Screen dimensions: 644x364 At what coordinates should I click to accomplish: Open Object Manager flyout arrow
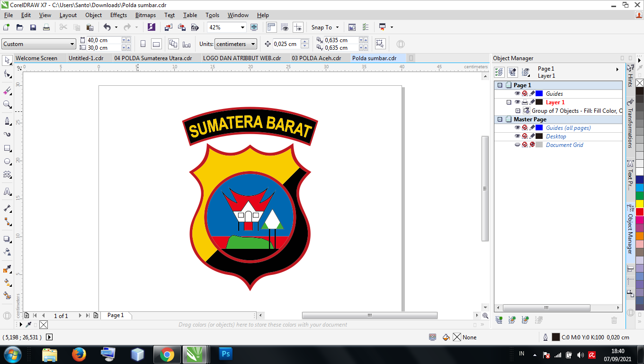click(x=617, y=70)
